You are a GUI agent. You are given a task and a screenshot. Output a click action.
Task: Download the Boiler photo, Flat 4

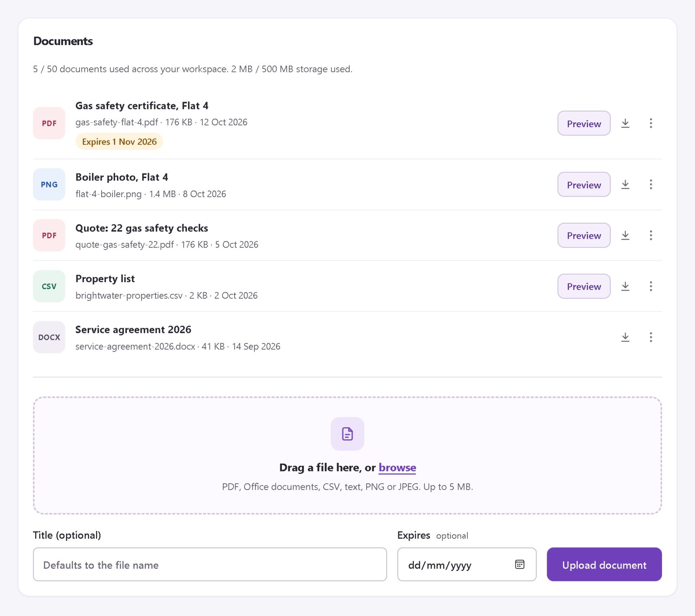click(x=625, y=184)
